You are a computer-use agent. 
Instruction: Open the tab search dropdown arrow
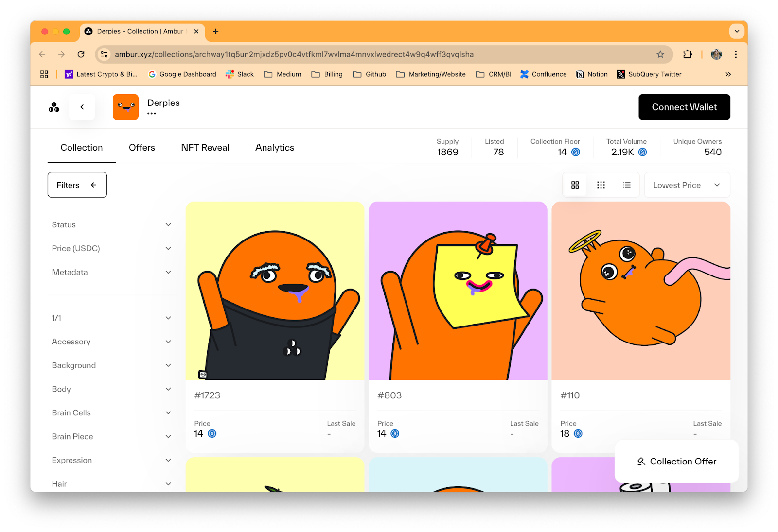(737, 31)
